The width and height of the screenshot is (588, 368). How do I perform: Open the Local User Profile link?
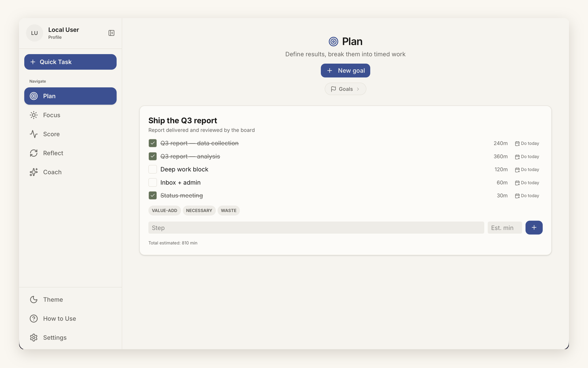[x=64, y=33]
